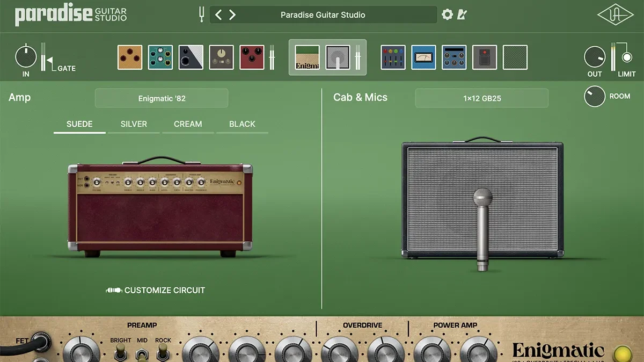
Task: Go to next preset with right arrow
Action: pyautogui.click(x=232, y=15)
